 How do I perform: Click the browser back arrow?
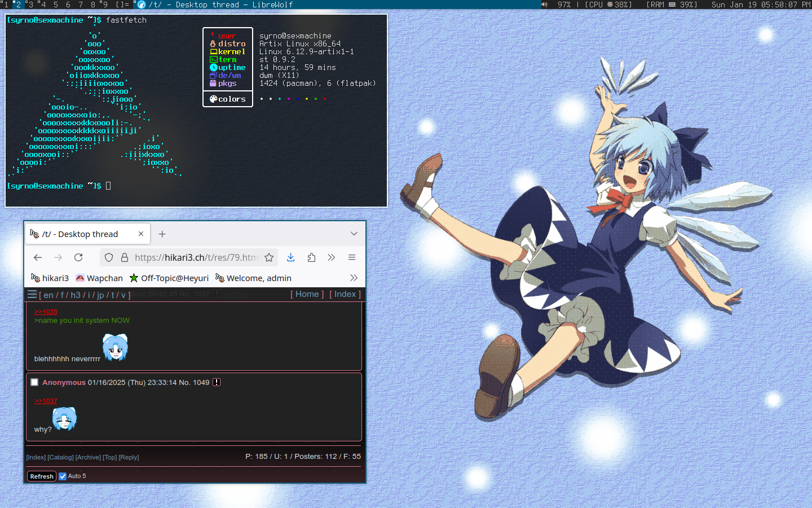[x=38, y=257]
